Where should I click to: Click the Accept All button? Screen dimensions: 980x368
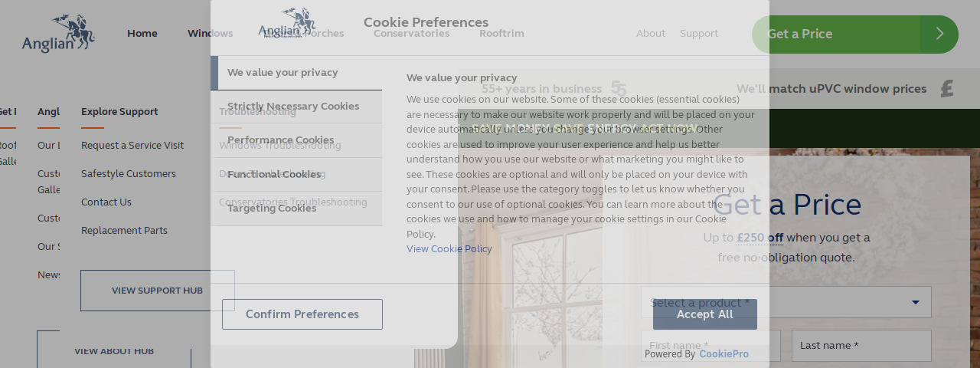[x=705, y=314]
